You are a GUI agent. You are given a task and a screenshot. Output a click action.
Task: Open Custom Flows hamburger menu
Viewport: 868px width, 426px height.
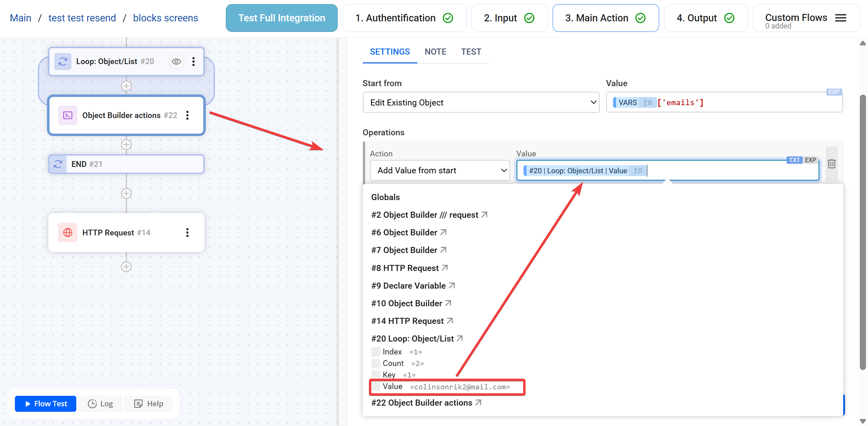[841, 18]
